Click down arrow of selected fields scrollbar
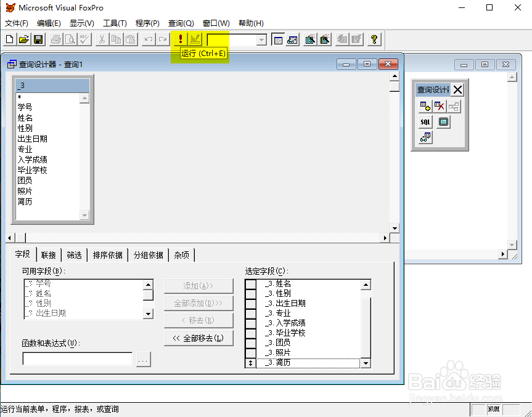Image resolution: width=532 pixels, height=417 pixels. [x=366, y=363]
